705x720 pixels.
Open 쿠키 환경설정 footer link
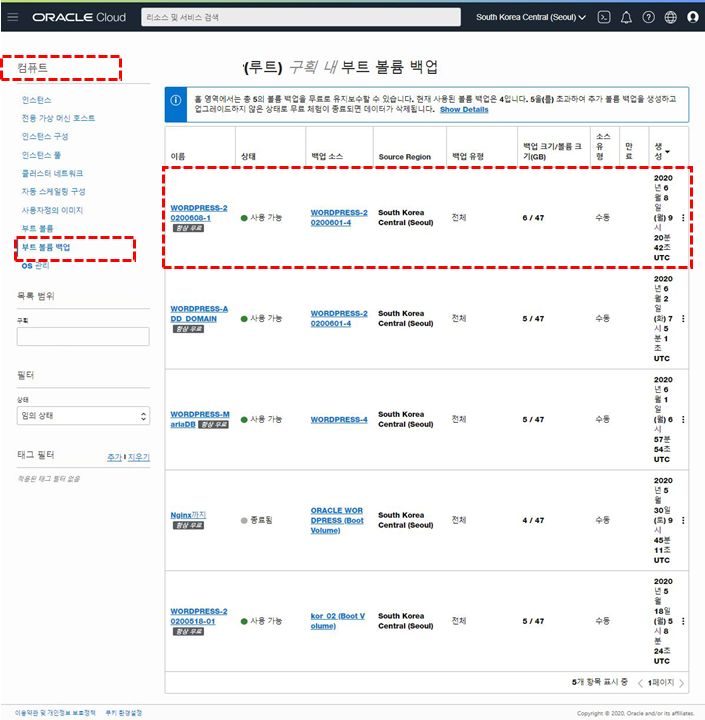click(124, 713)
